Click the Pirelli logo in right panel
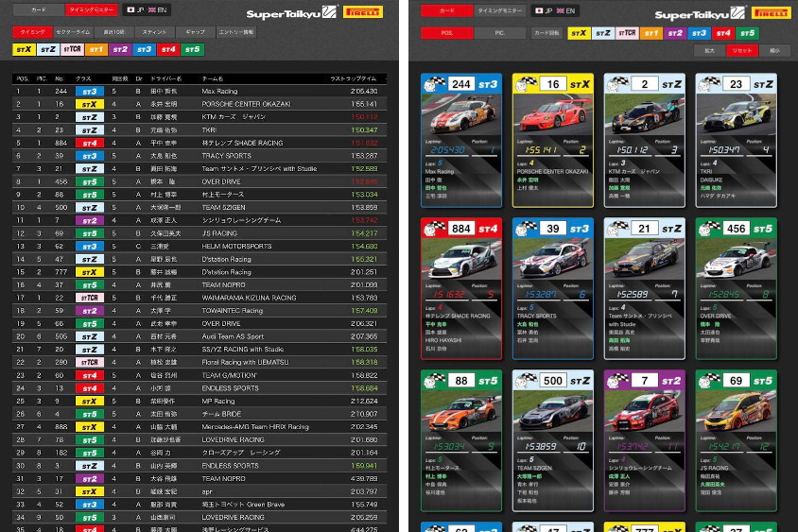The image size is (798, 532). tap(771, 12)
